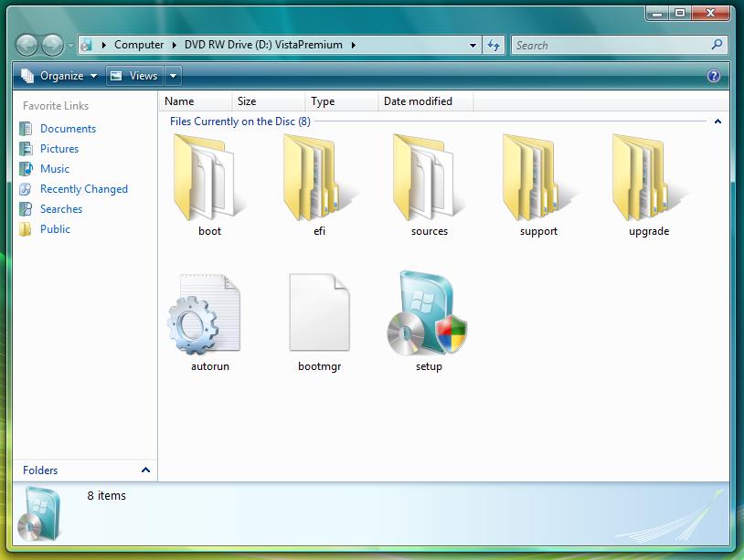Sort by the Name column header

pos(195,101)
